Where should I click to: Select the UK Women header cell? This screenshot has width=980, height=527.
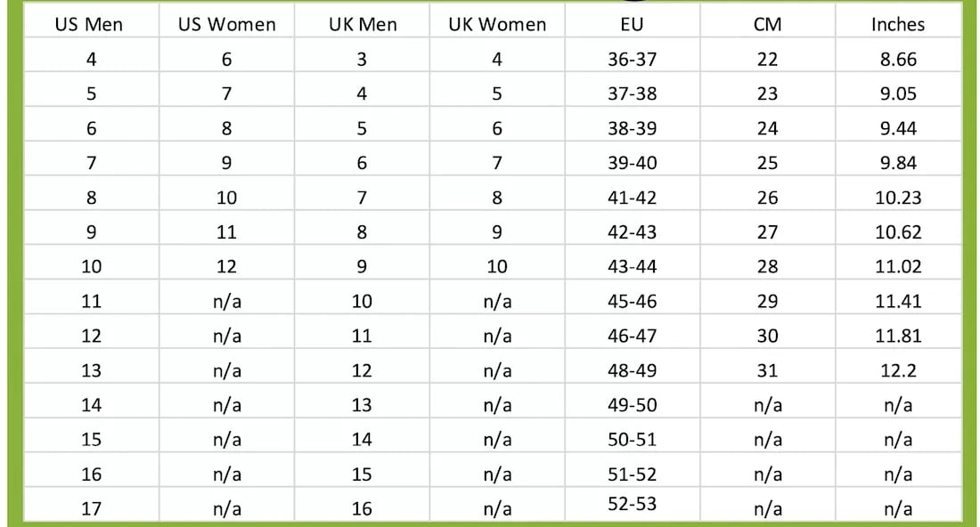[x=497, y=24]
